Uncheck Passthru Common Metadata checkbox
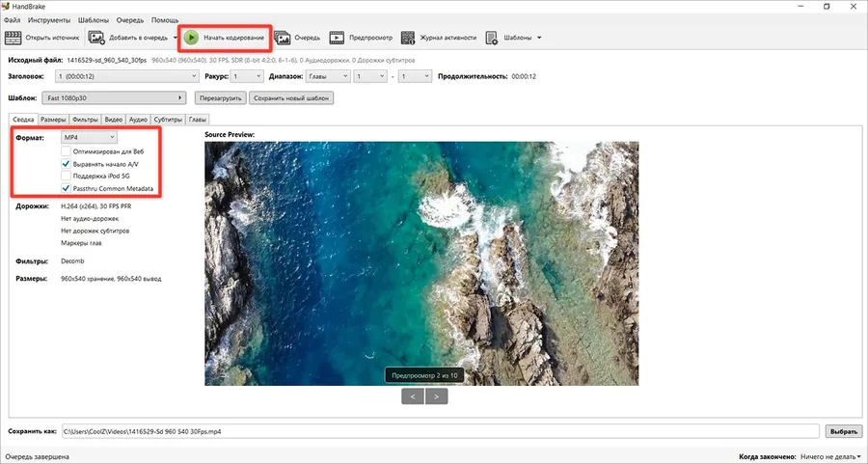 pos(66,188)
